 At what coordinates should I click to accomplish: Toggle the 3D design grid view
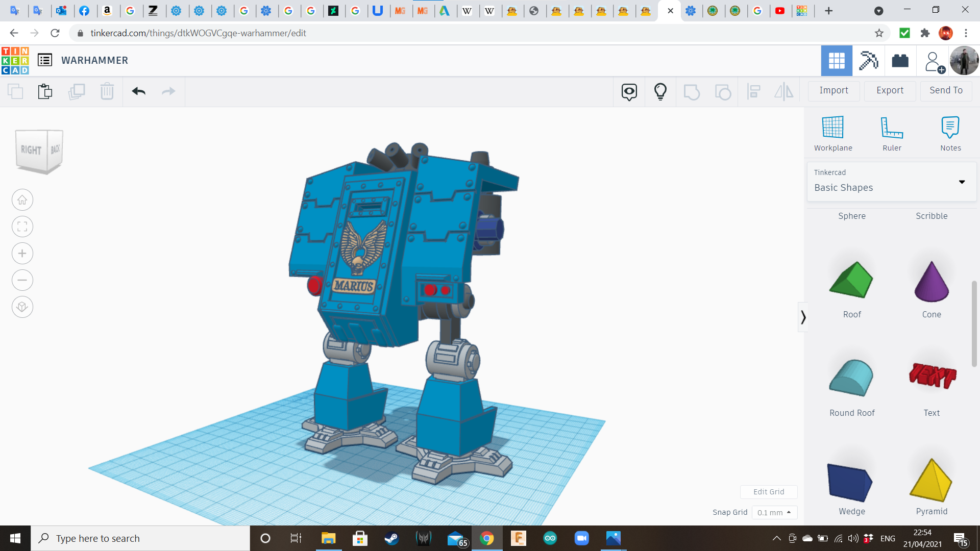click(836, 61)
